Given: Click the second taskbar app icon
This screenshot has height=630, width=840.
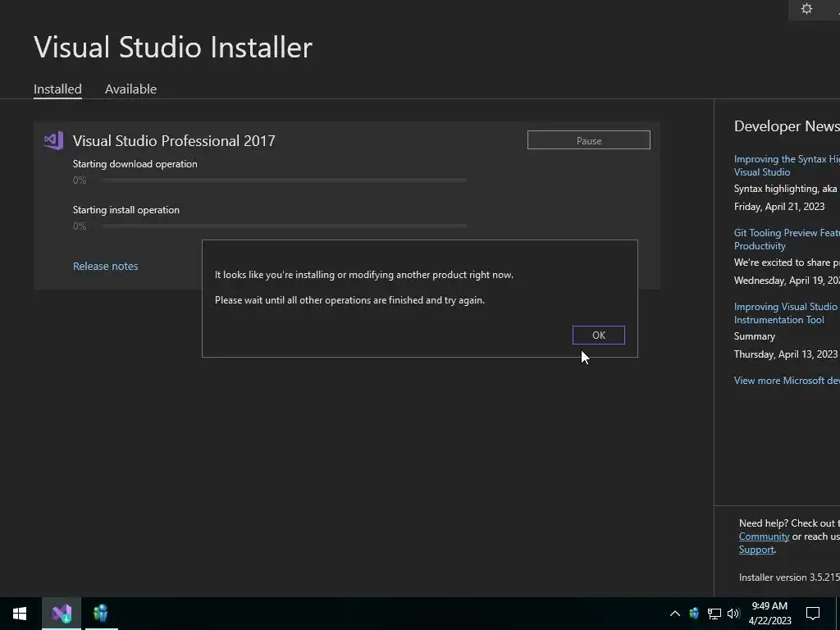Looking at the screenshot, I should pos(101,614).
